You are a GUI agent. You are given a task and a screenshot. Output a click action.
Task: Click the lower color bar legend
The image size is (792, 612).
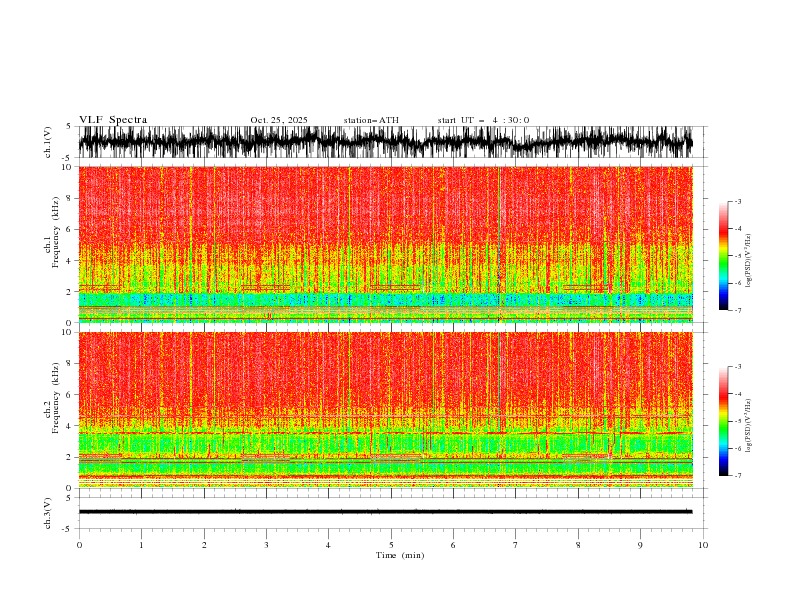pyautogui.click(x=723, y=421)
